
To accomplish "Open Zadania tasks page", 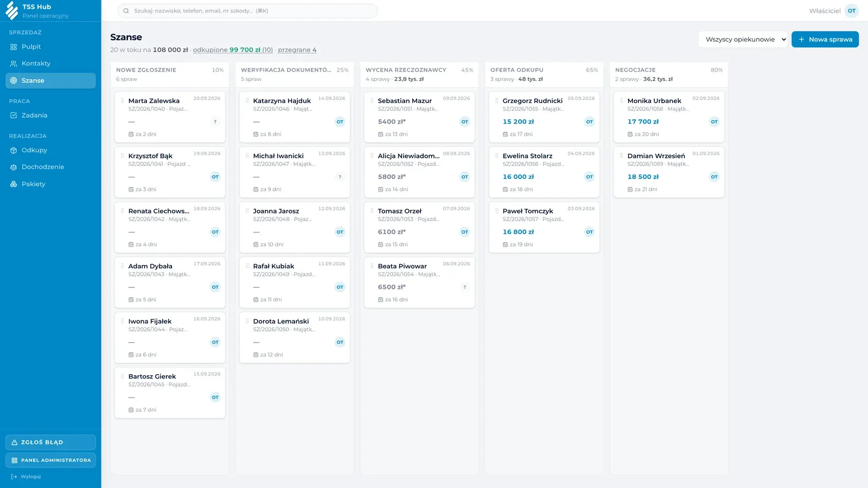I will (x=50, y=115).
